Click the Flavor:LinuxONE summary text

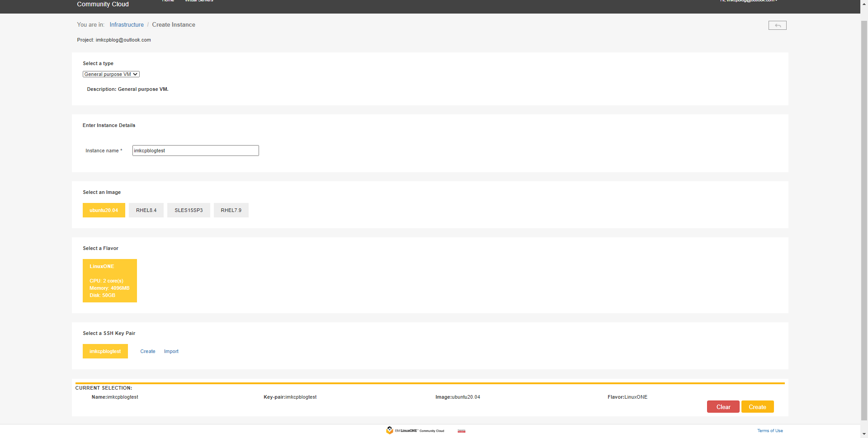[x=627, y=397]
